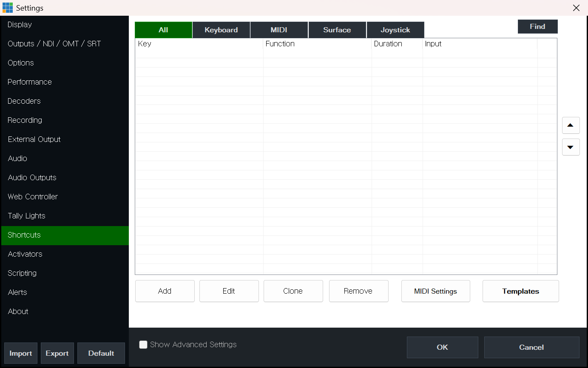Viewport: 588px width, 368px height.
Task: Click the Find button
Action: (537, 26)
